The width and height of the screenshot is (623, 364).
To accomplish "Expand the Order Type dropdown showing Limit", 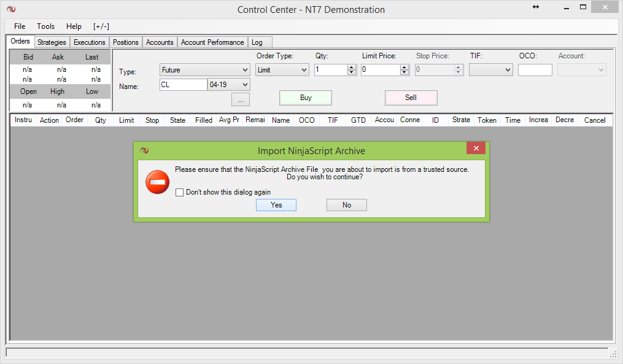I will (x=282, y=70).
